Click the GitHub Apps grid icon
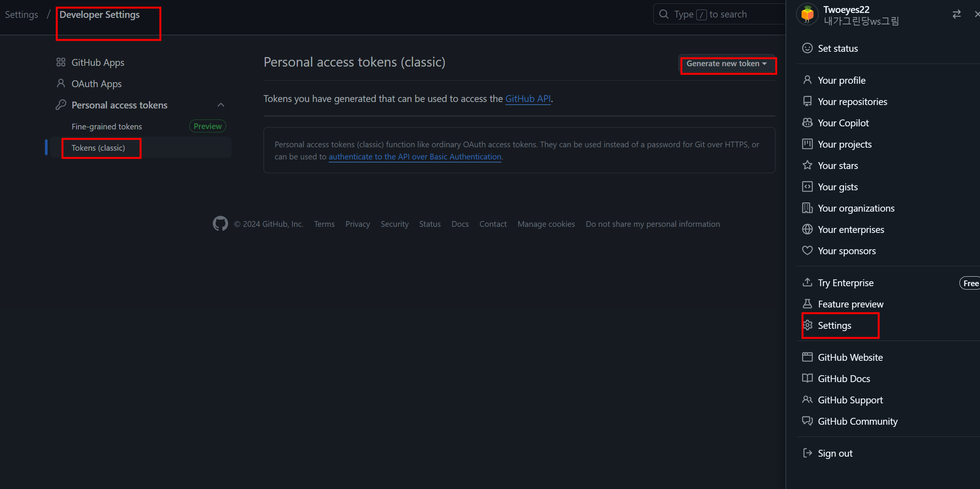The height and width of the screenshot is (489, 980). (x=61, y=62)
